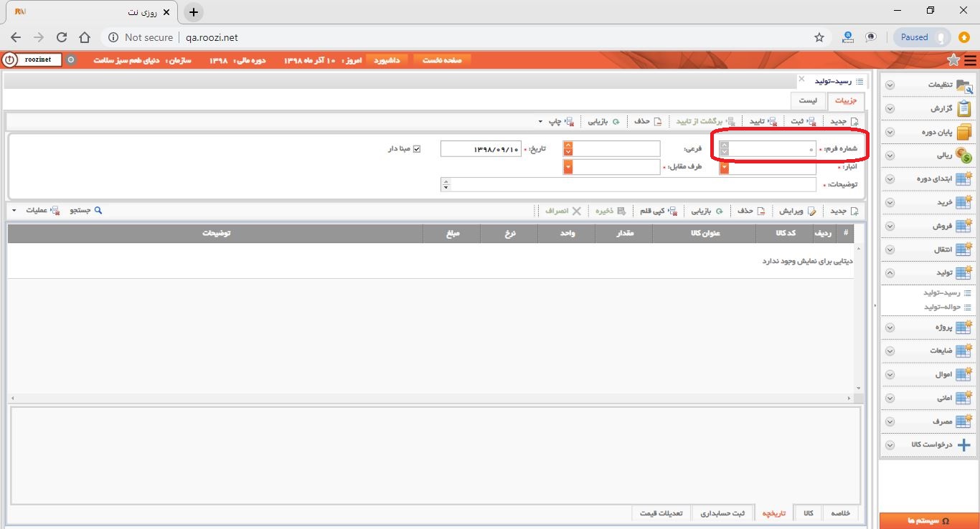Switch to the لیست list tab
Viewport: 980px width, 529px height.
[x=808, y=101]
